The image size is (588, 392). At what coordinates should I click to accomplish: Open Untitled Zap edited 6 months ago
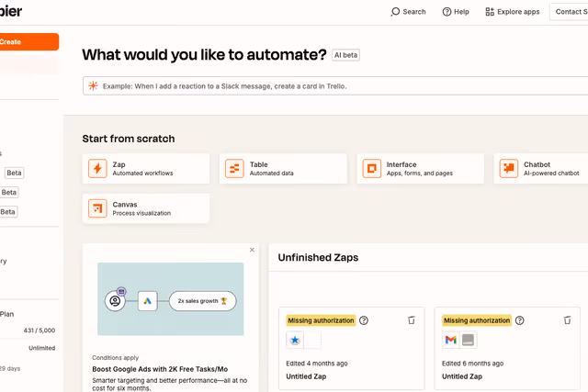point(462,376)
